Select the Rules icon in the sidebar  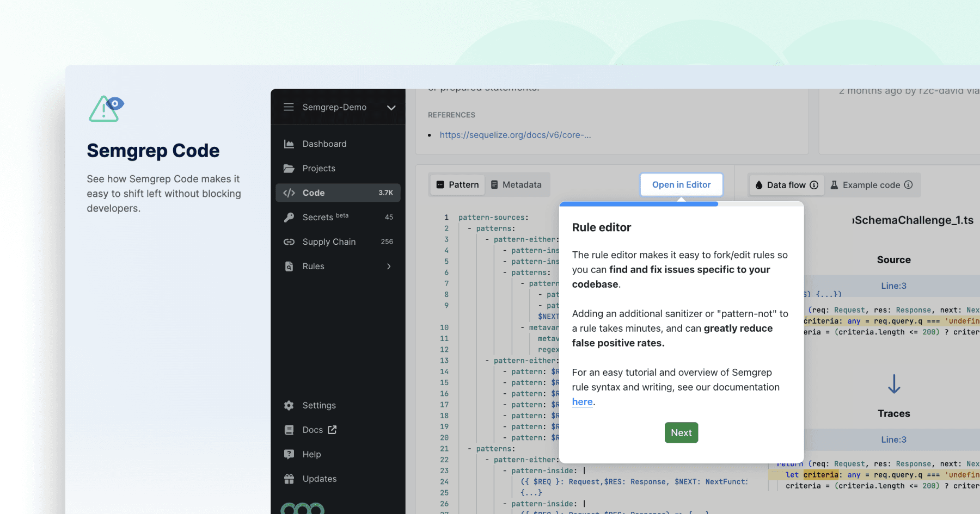289,266
